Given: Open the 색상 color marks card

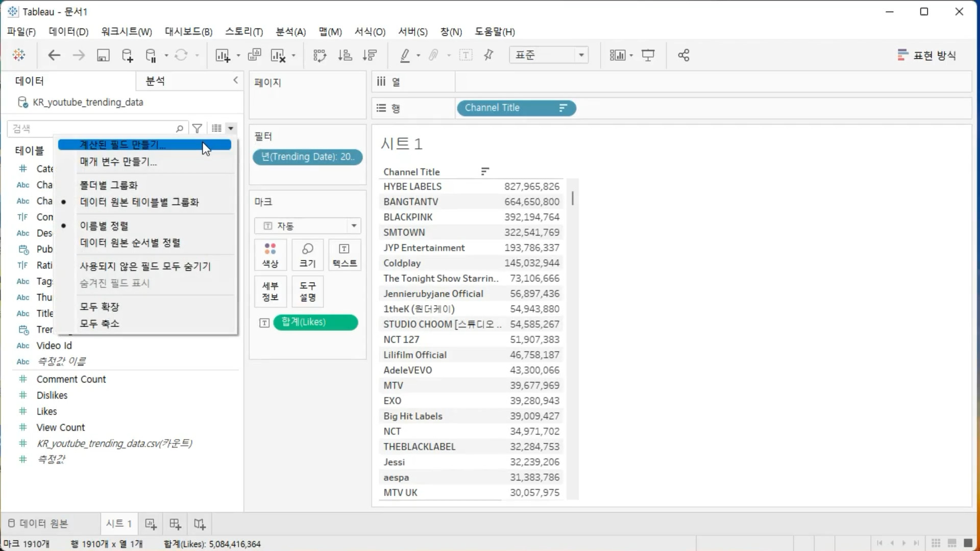Looking at the screenshot, I should point(270,255).
